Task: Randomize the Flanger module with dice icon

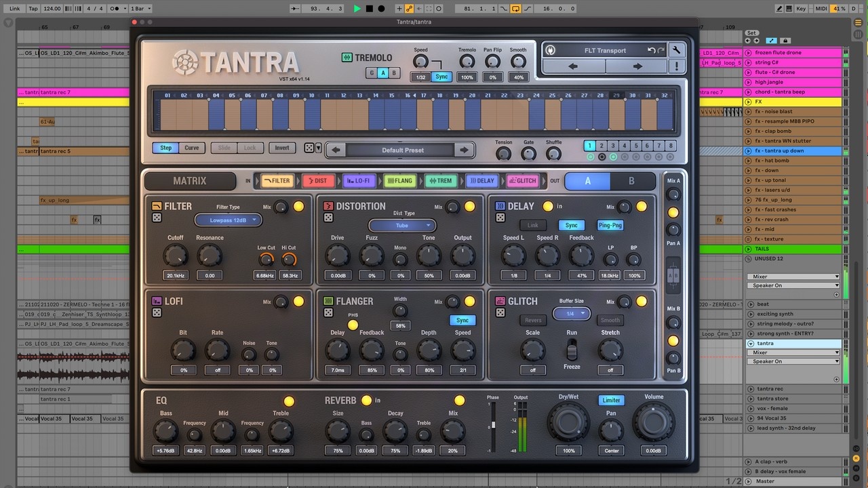Action: 328,312
